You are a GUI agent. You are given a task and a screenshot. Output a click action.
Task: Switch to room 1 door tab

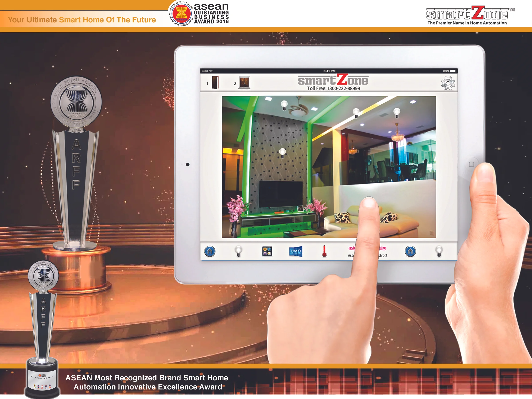point(215,83)
